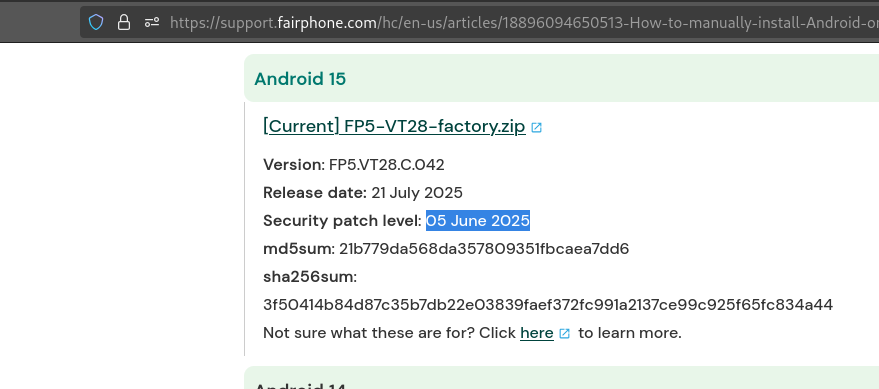Open the tracking protection shield icon
Screen dimensions: 879x389
tap(96, 22)
